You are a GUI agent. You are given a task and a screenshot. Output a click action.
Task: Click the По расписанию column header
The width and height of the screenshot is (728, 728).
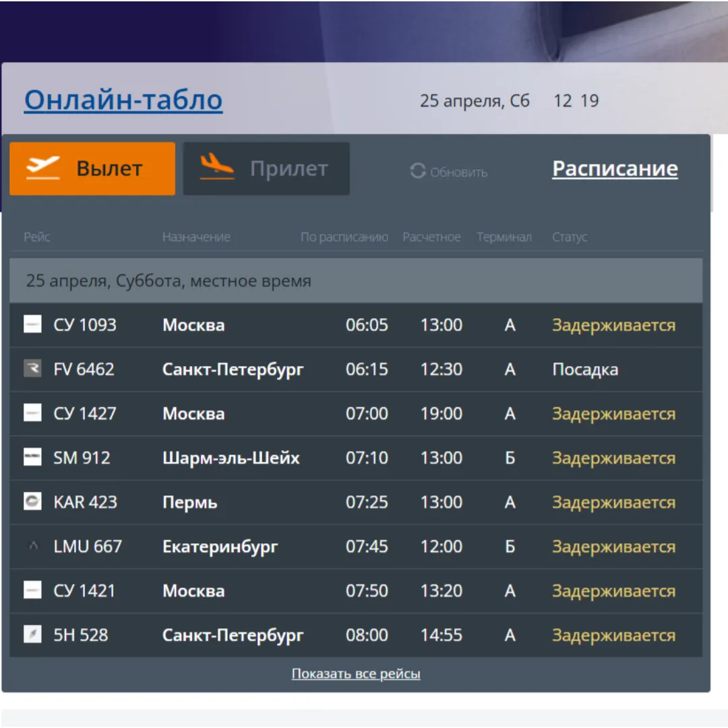[x=344, y=237]
